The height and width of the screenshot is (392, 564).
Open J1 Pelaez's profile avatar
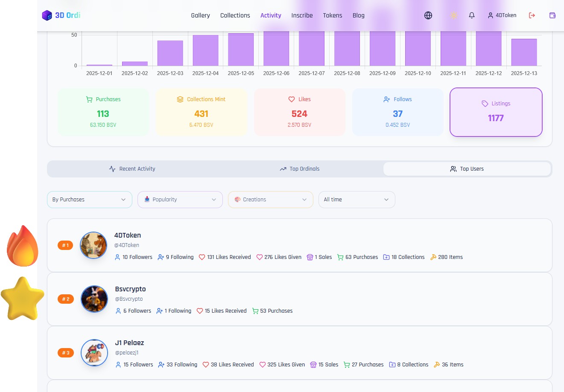pyautogui.click(x=94, y=353)
